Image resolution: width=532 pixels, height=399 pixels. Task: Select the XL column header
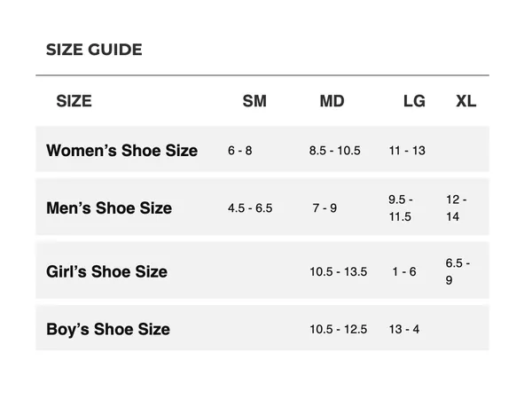point(465,101)
